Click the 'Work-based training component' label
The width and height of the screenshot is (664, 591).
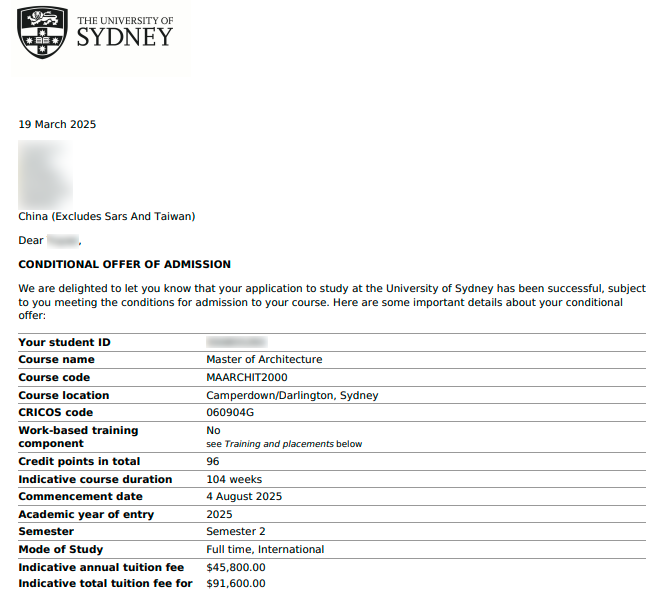pos(78,437)
